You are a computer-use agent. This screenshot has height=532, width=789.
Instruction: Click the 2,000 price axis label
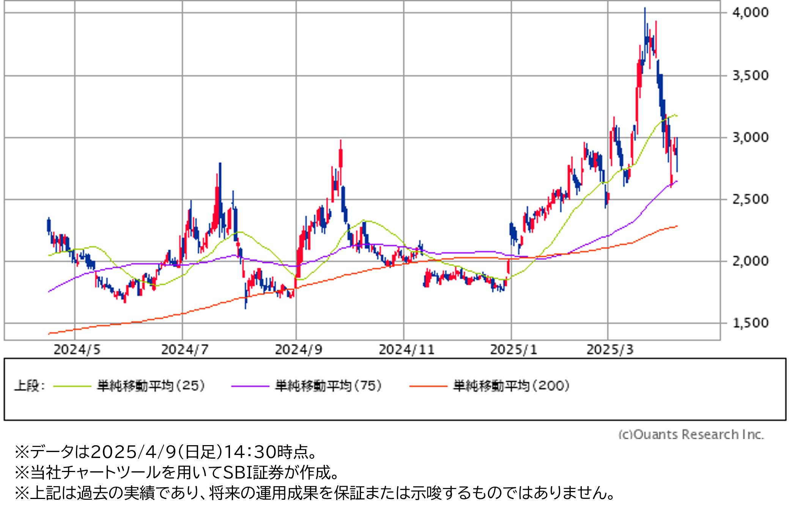click(x=750, y=261)
